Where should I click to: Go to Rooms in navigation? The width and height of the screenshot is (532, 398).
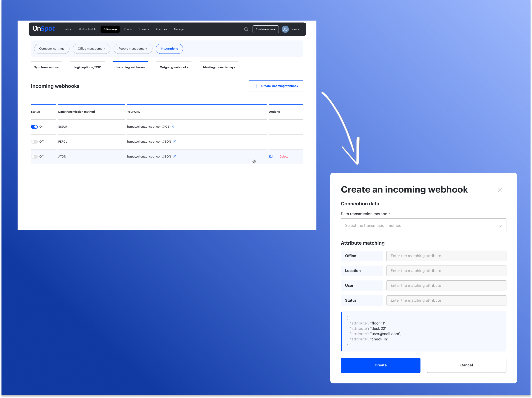point(128,29)
